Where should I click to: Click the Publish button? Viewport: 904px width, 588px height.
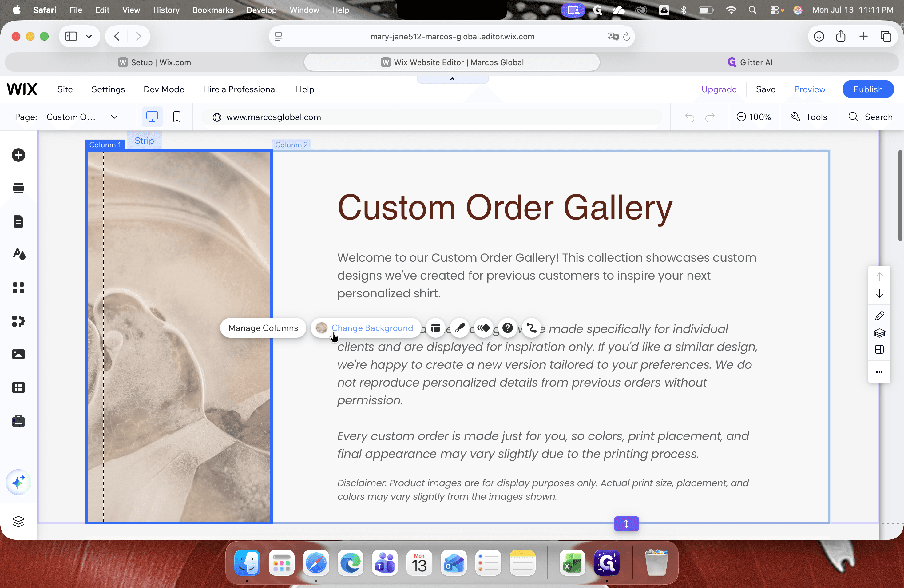(868, 89)
